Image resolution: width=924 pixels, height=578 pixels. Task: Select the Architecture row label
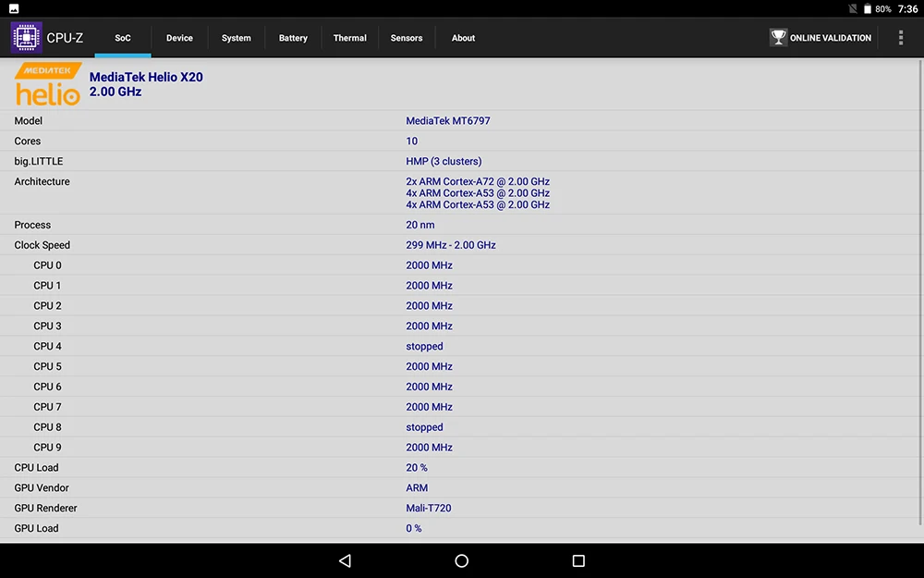[42, 181]
